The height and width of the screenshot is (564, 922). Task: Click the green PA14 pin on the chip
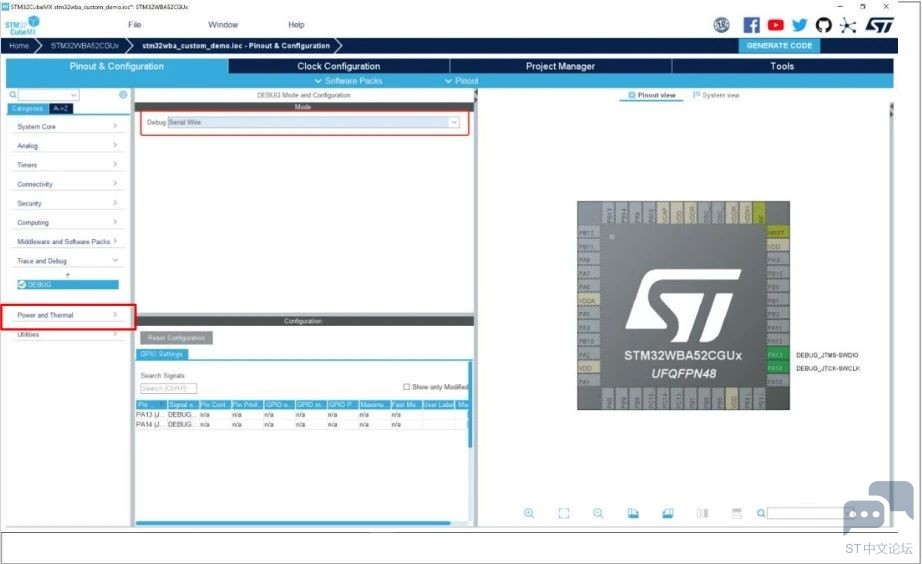point(778,368)
